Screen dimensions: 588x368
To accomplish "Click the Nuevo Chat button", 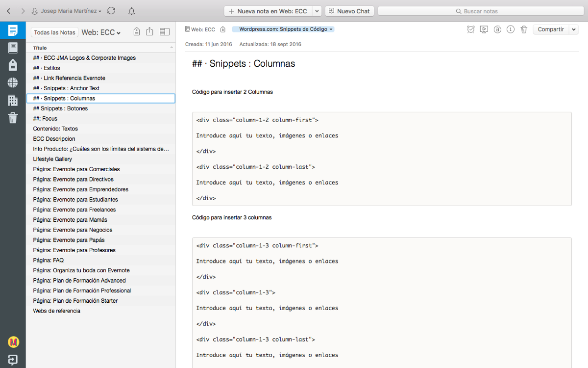I will tap(349, 11).
